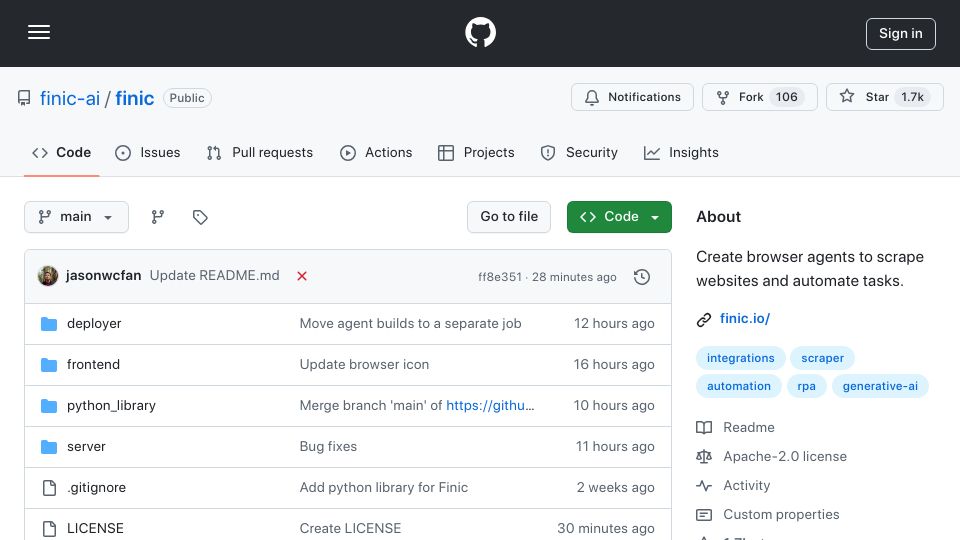This screenshot has width=960, height=540.
Task: Open jasonwcfan's avatar image
Action: point(48,276)
